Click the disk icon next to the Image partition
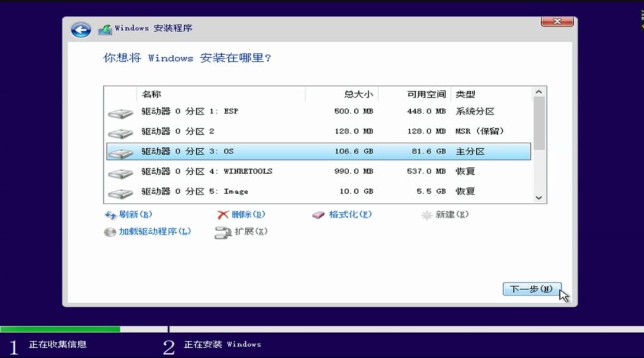This screenshot has height=358, width=644. point(120,191)
